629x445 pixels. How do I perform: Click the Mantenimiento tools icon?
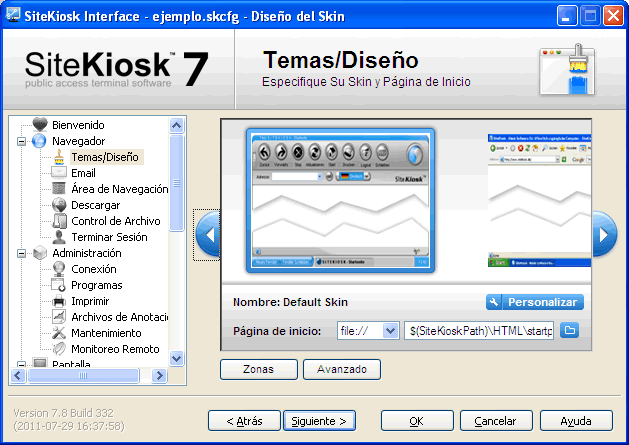pyautogui.click(x=59, y=333)
